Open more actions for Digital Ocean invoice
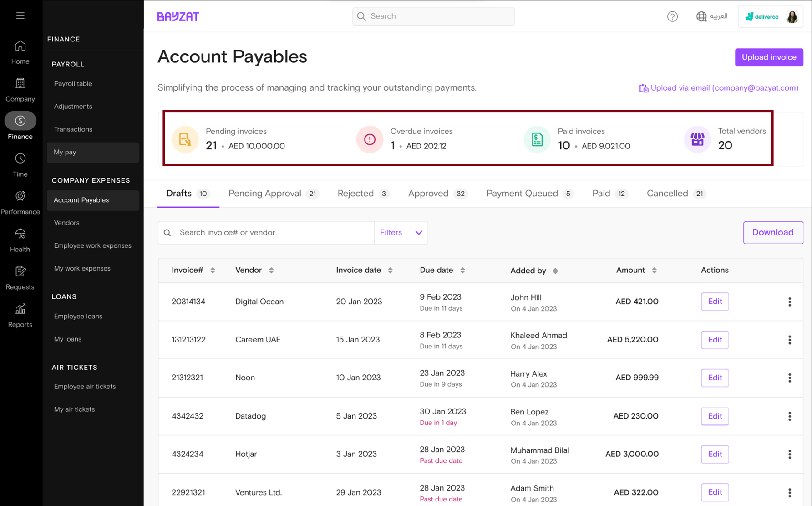Image resolution: width=812 pixels, height=506 pixels. (x=790, y=302)
